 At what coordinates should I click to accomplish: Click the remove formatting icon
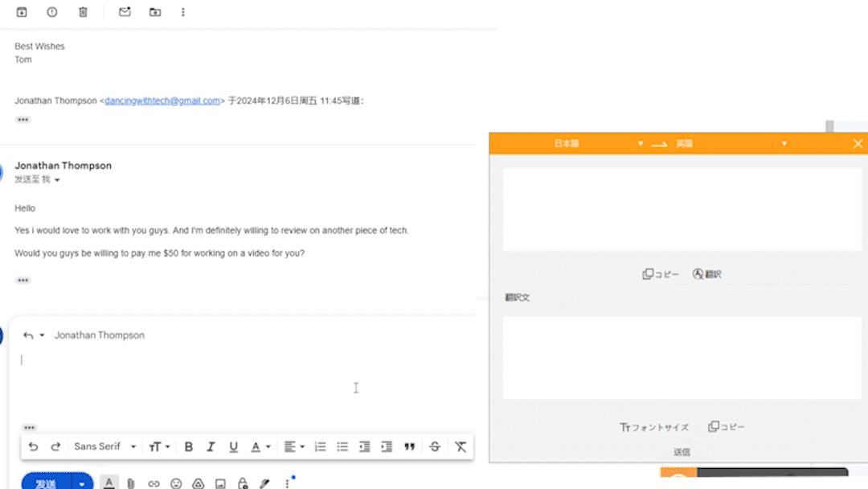click(x=461, y=446)
